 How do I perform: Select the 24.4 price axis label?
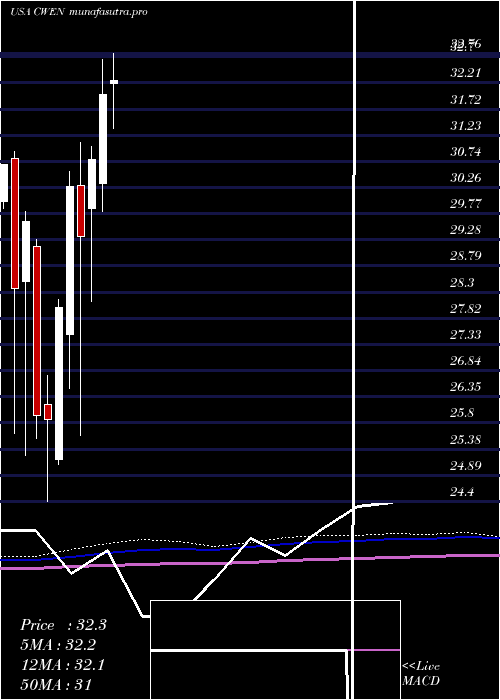462,492
